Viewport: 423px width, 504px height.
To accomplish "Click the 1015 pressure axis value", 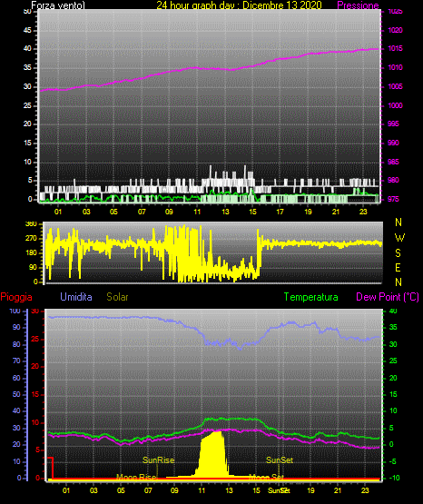I will [395, 48].
